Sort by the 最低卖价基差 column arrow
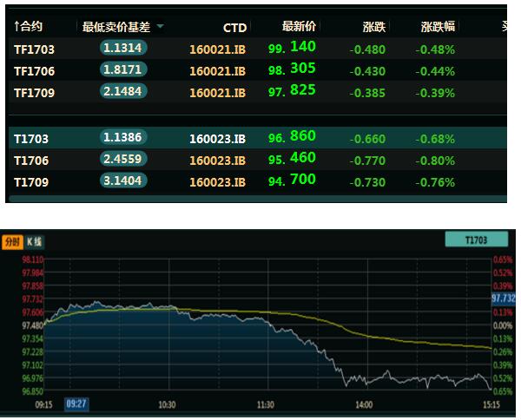Screen dimensions: 521x420 click(x=159, y=27)
